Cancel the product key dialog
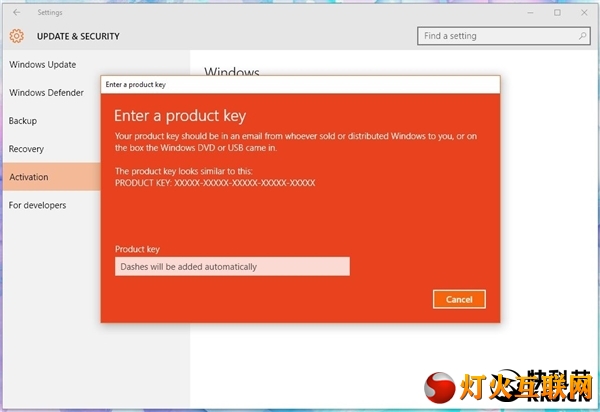 tap(459, 299)
